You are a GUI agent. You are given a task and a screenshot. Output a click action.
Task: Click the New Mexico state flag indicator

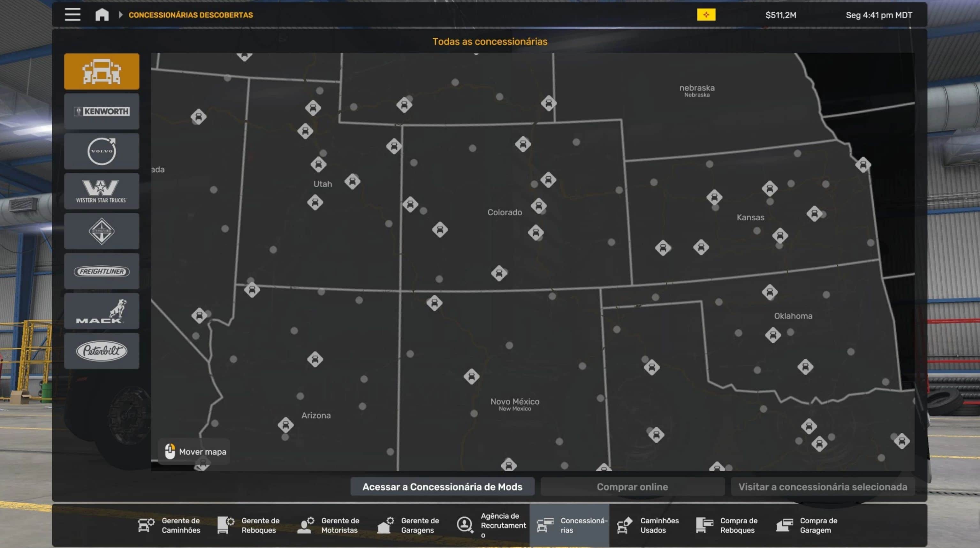click(x=706, y=15)
